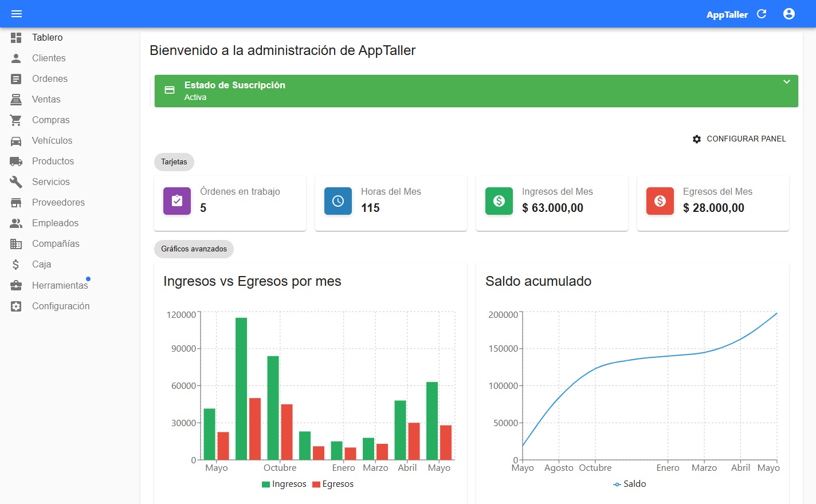Click the refresh icon in top bar
Image resolution: width=816 pixels, height=504 pixels.
[762, 14]
